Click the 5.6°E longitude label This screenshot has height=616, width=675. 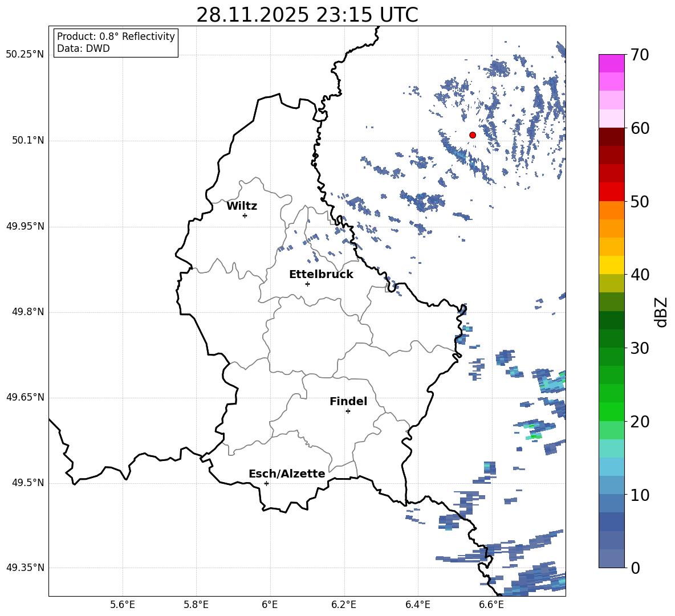(x=123, y=605)
